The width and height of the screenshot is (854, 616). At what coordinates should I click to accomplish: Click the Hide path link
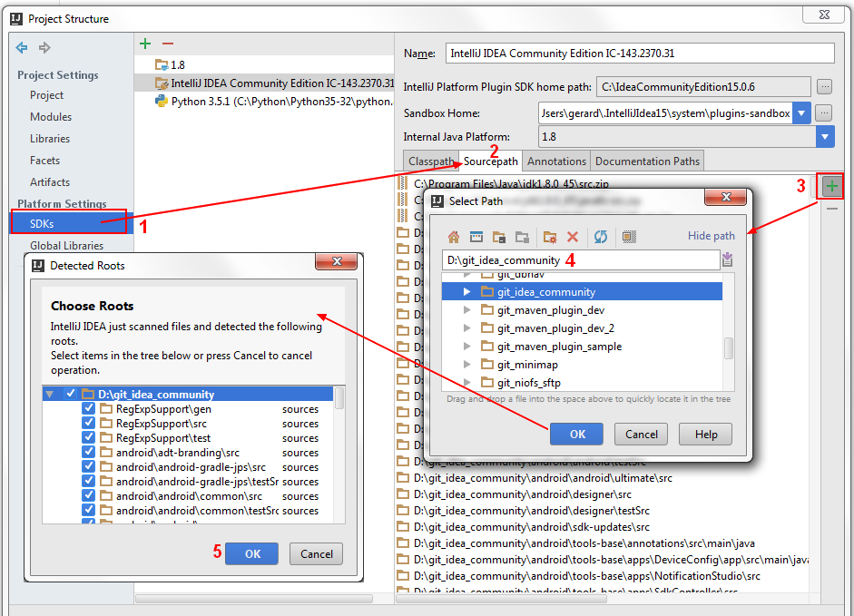pyautogui.click(x=711, y=236)
